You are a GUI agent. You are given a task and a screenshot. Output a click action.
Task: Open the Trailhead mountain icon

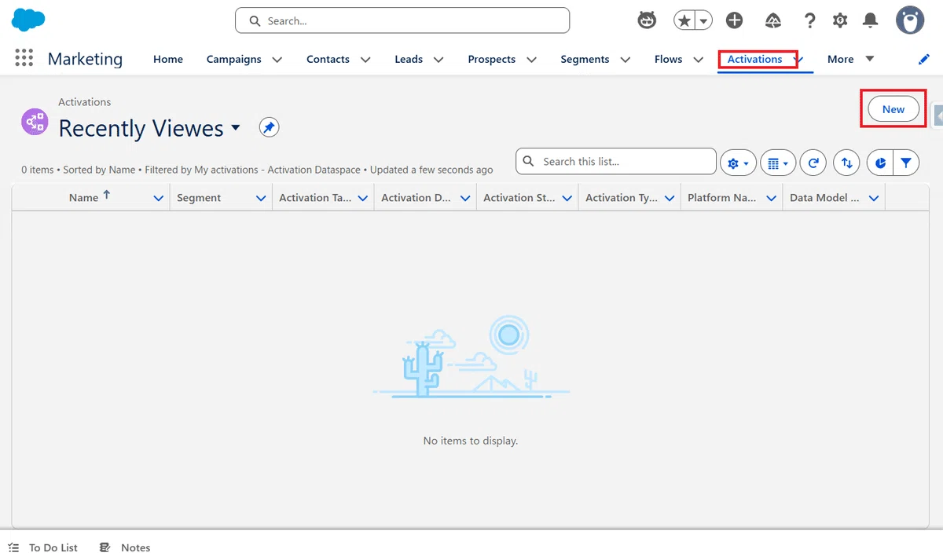(x=772, y=21)
